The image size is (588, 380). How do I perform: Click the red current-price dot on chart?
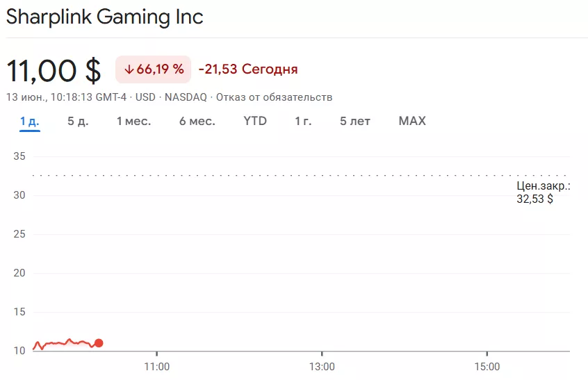coord(99,342)
